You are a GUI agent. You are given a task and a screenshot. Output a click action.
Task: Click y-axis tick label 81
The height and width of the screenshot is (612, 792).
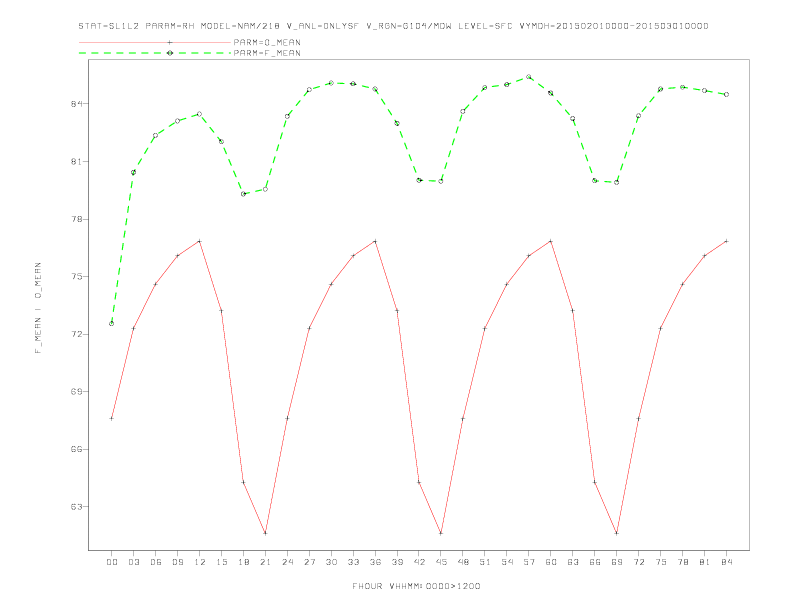[76, 162]
